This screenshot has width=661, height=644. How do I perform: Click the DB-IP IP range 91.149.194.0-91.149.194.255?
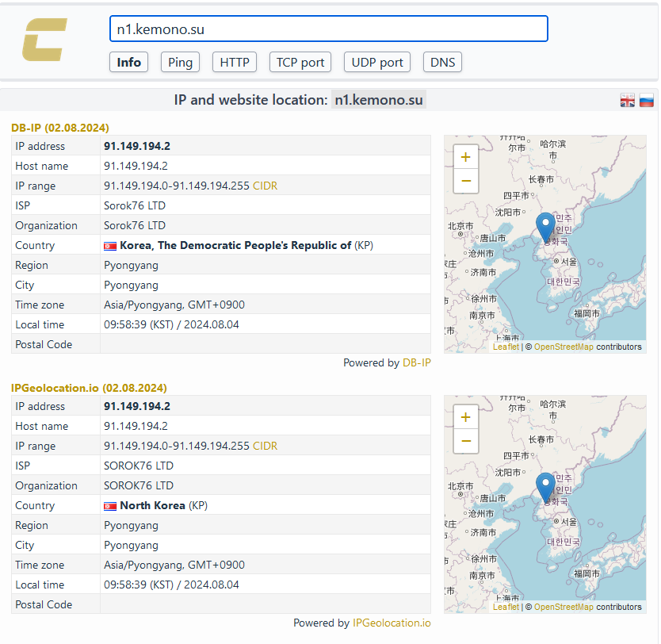pos(177,186)
